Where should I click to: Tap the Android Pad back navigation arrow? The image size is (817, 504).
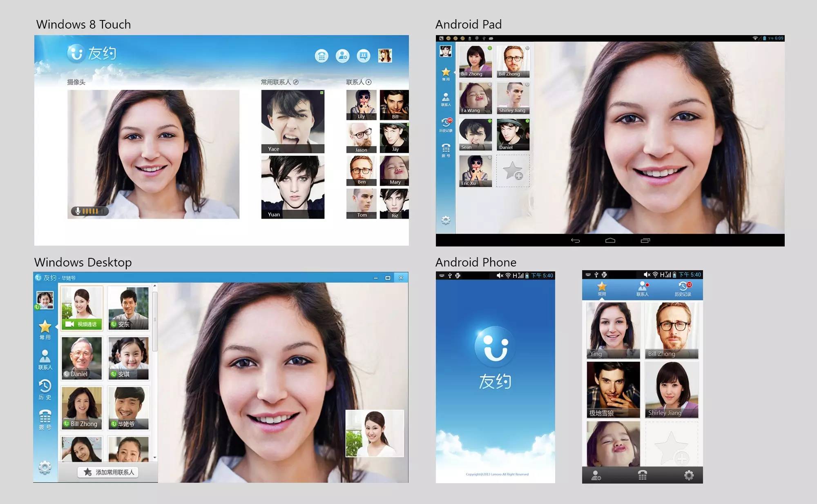point(575,240)
